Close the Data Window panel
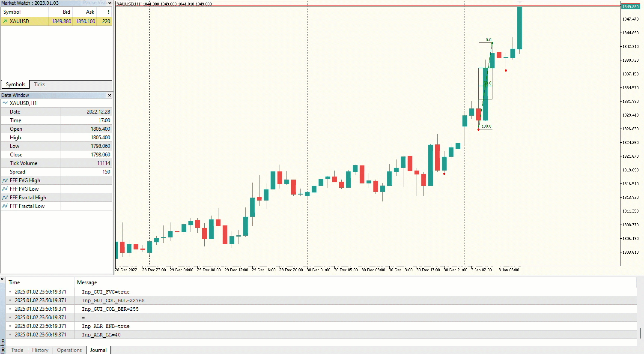Screen dimensions: 644x354 (x=110, y=95)
